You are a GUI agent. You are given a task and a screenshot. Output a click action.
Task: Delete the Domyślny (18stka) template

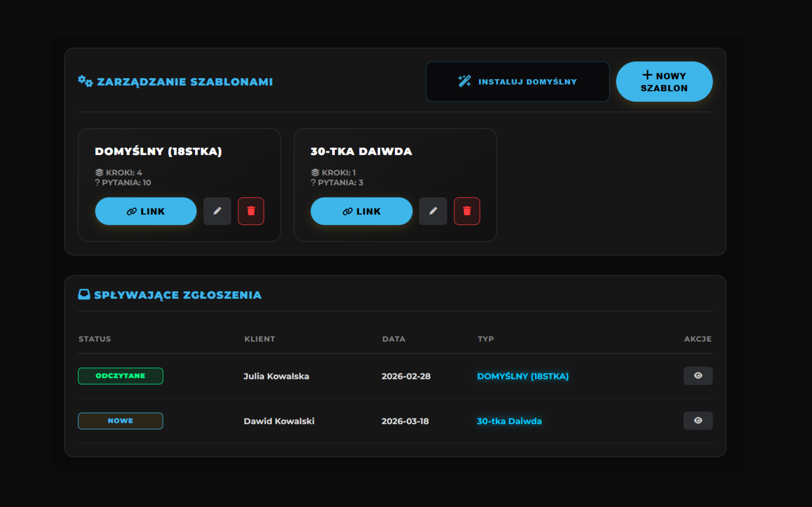tap(251, 211)
